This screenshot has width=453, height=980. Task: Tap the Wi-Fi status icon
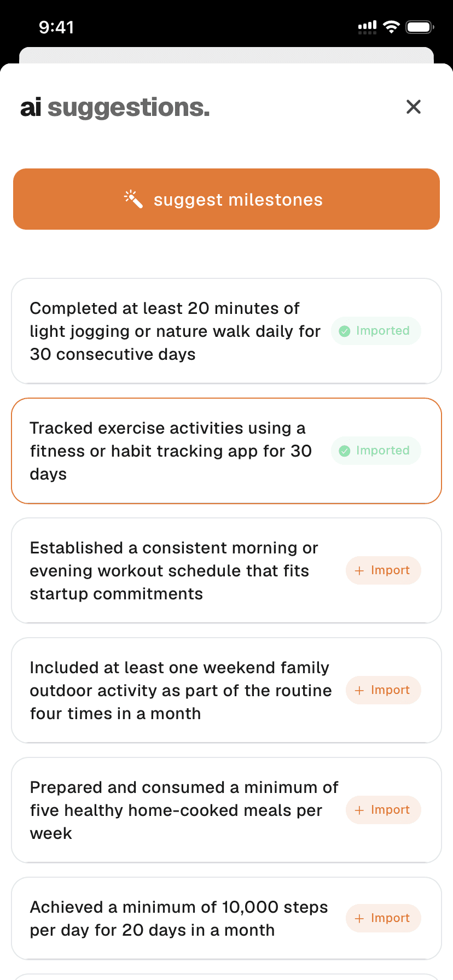(391, 27)
